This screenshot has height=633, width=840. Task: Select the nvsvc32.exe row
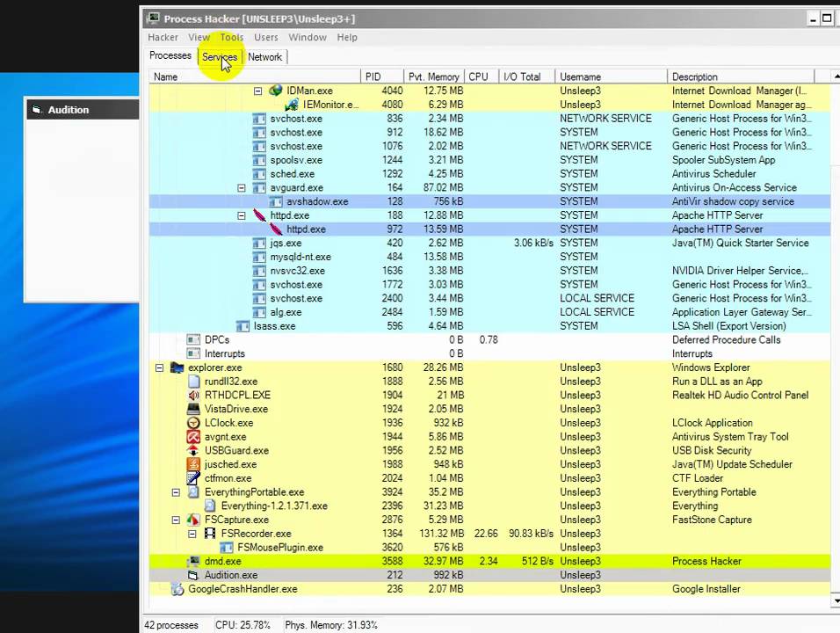tap(489, 271)
